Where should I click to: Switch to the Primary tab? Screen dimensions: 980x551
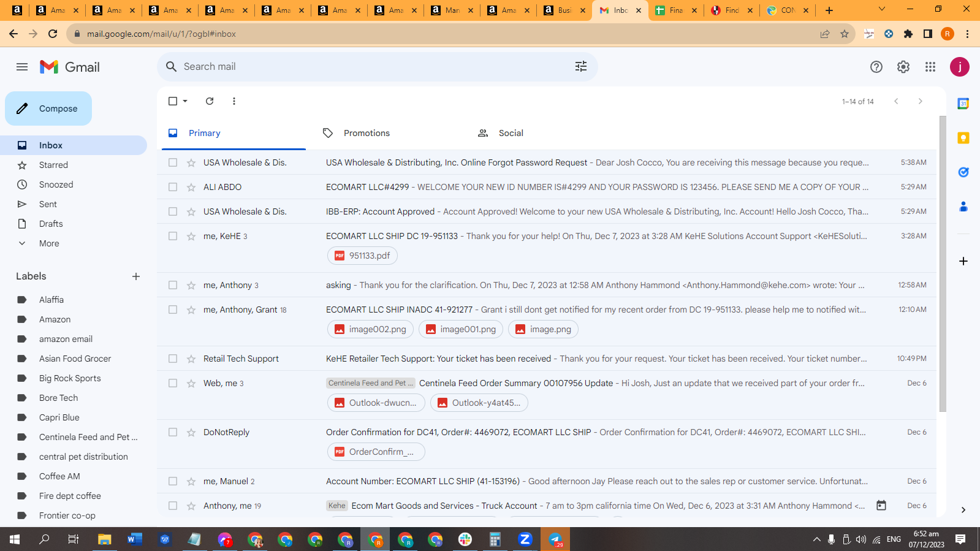[x=234, y=133]
